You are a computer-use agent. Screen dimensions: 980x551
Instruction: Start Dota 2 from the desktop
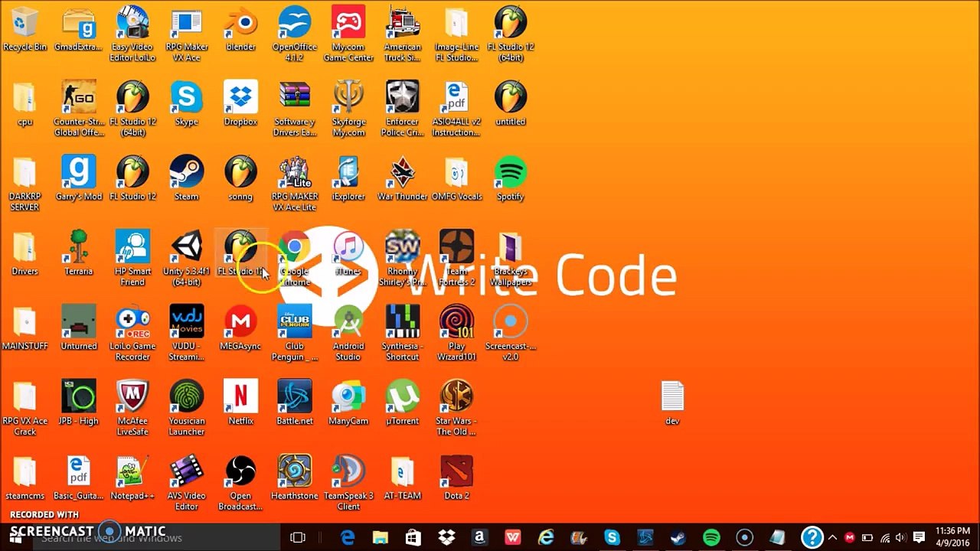456,478
